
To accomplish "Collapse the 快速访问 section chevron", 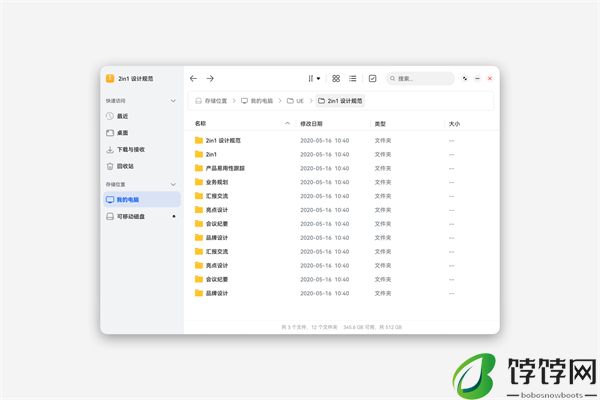I will [x=173, y=101].
